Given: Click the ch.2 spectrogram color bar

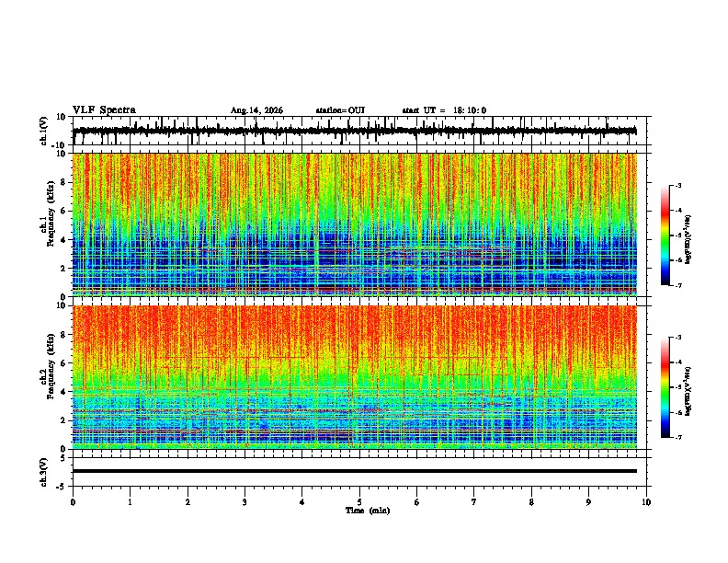Looking at the screenshot, I should (665, 387).
